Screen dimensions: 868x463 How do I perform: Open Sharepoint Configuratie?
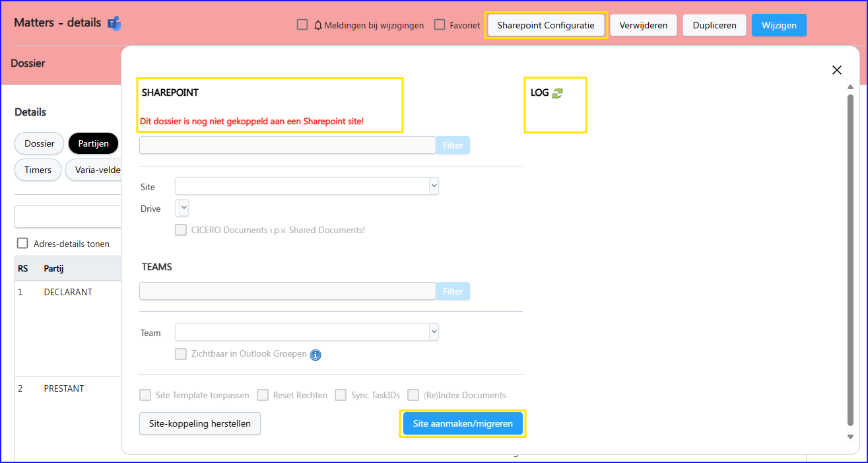(x=546, y=26)
